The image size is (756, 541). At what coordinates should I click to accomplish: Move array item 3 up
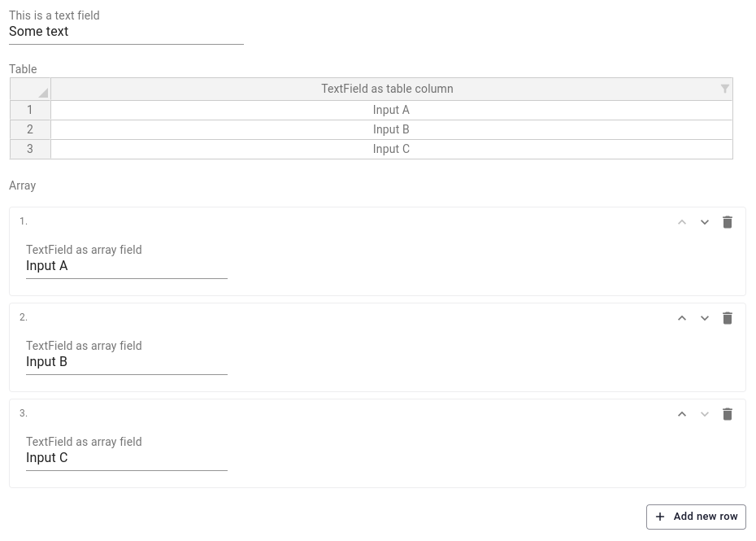[x=682, y=414]
